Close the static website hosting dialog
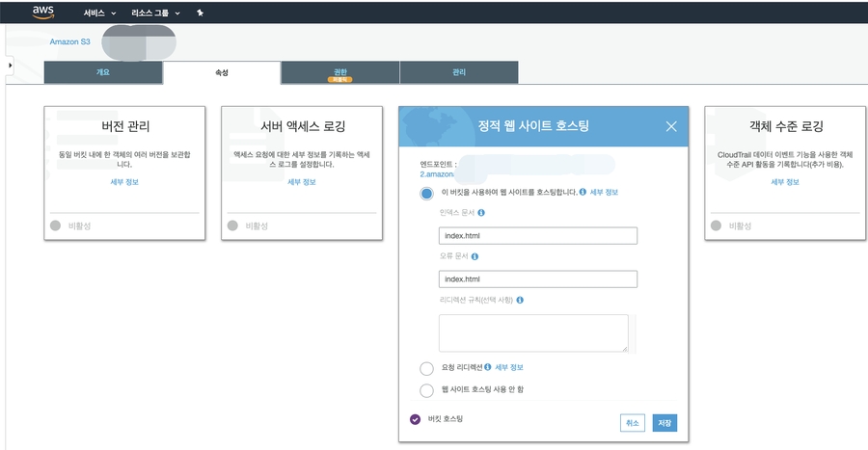Viewport: 868px width, 450px height. coord(671,126)
